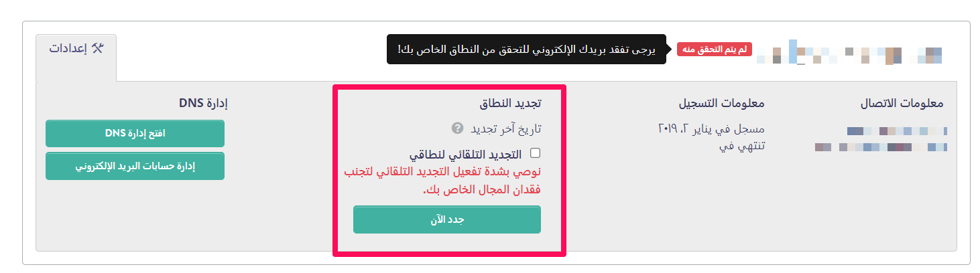980x273 pixels.
Task: Click the first blurred contact info line
Action: [897, 130]
